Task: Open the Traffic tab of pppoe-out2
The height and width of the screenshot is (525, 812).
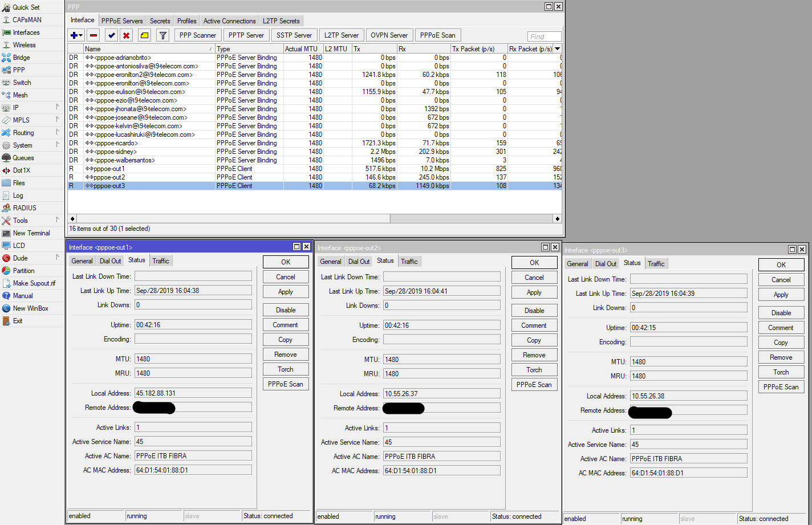Action: 409,262
